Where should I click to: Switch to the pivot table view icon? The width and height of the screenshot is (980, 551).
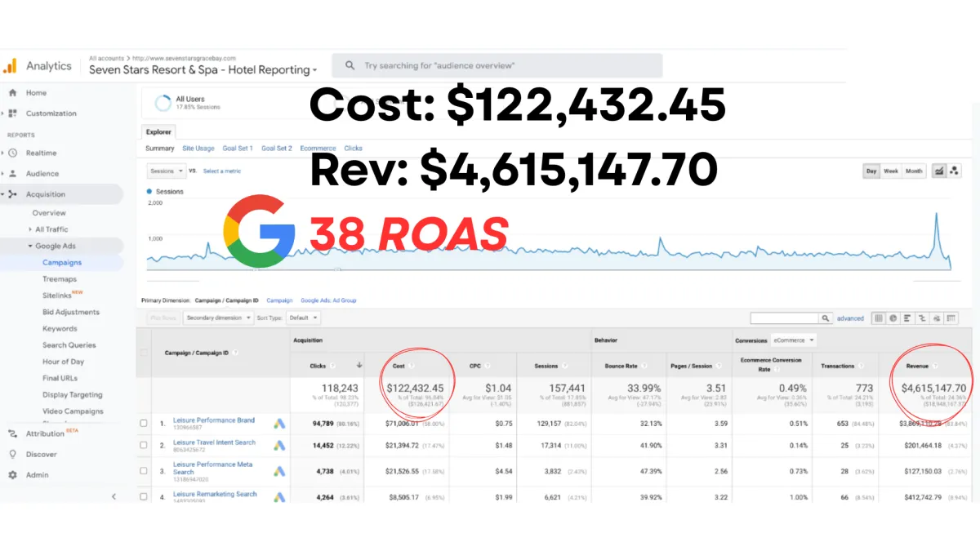pos(951,318)
